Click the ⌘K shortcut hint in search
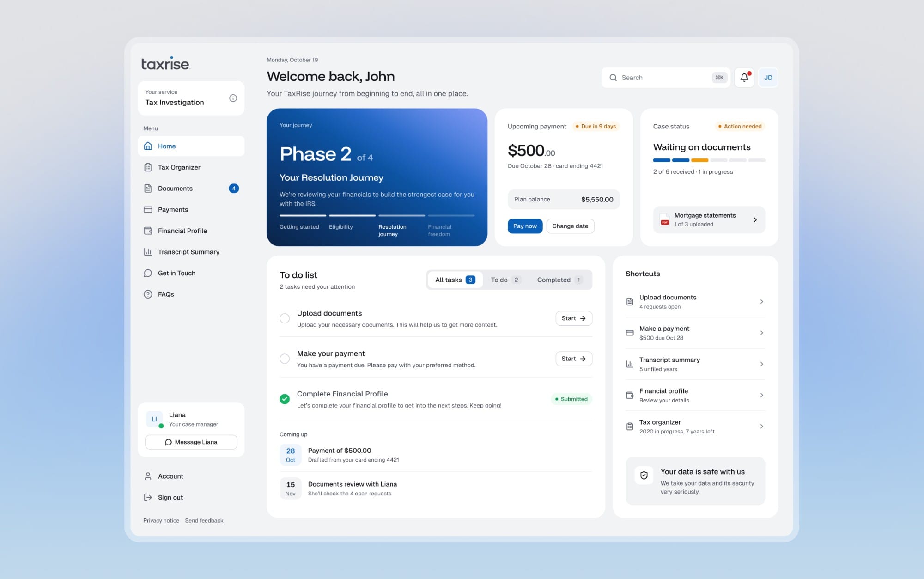924x579 pixels. (x=719, y=78)
